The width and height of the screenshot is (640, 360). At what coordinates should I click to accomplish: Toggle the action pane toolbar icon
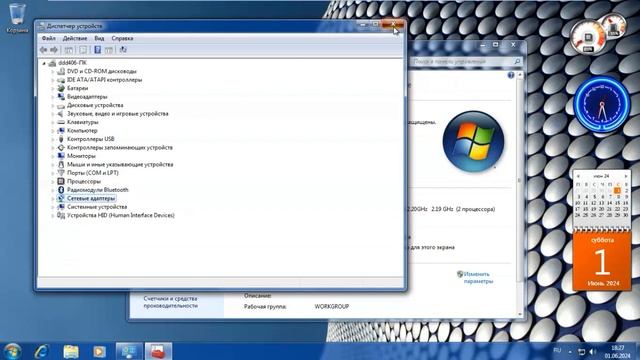tap(109, 50)
